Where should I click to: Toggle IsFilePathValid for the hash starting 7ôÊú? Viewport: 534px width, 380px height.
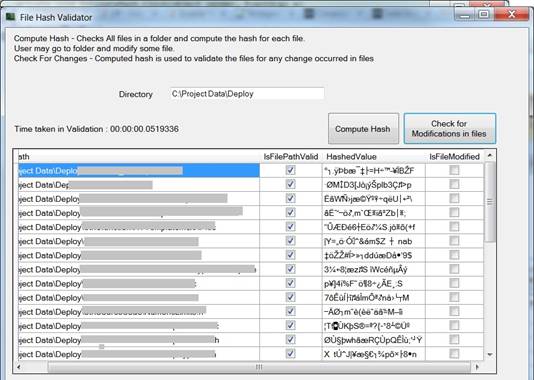click(x=290, y=298)
